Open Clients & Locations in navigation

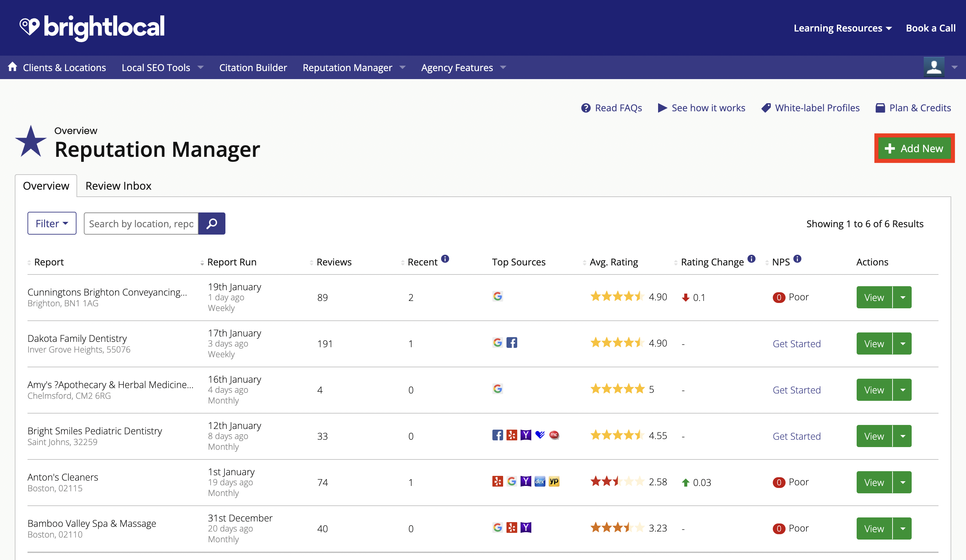click(x=64, y=67)
